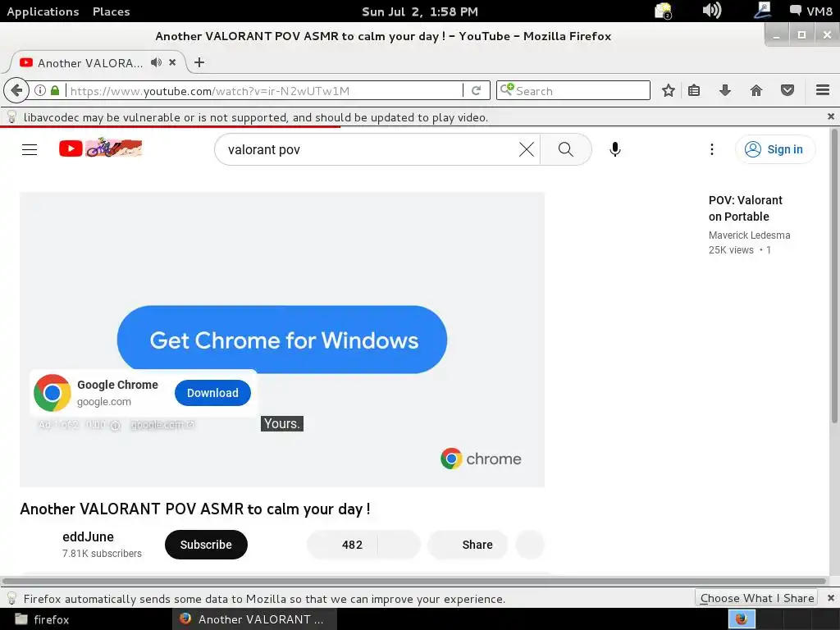Screen dimensions: 840x630
Task: Click the Google Chrome ad logo
Action: click(52, 393)
